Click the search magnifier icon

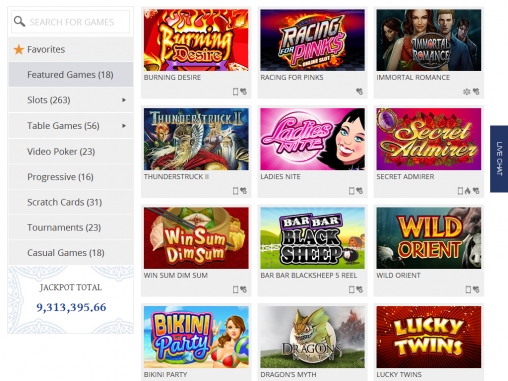tap(19, 22)
